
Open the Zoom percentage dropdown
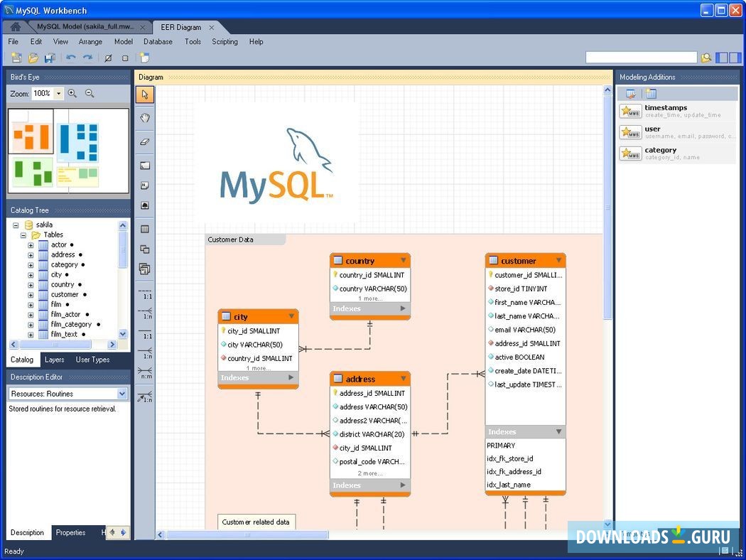pyautogui.click(x=58, y=93)
